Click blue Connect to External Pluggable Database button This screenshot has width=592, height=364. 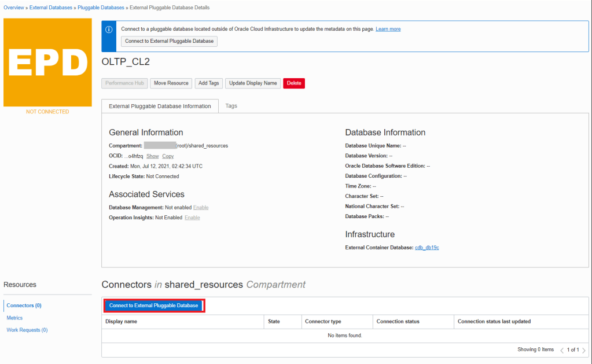[x=154, y=306]
